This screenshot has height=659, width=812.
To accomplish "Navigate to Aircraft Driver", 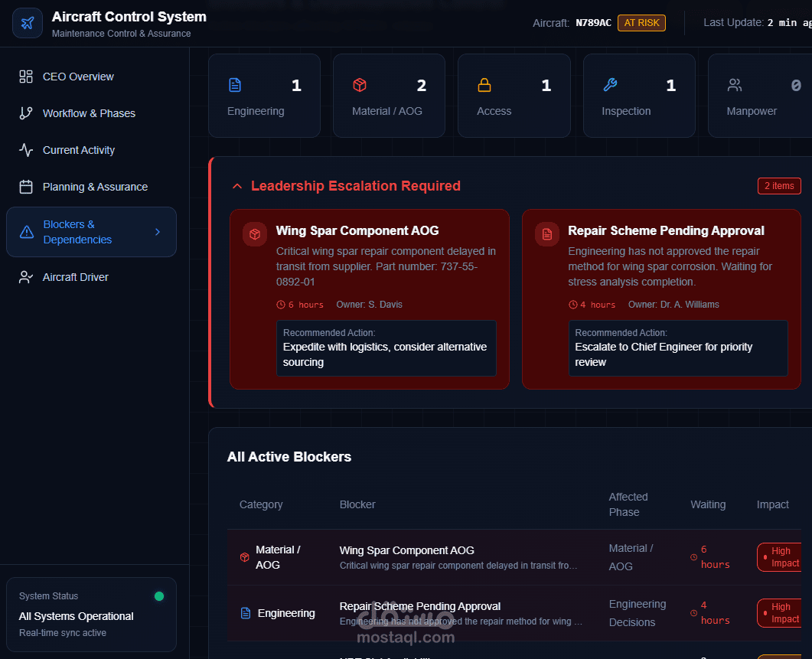I will [91, 277].
